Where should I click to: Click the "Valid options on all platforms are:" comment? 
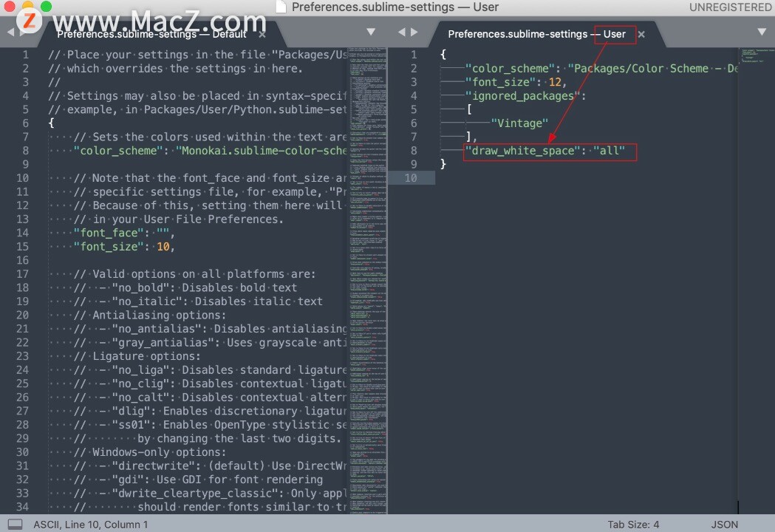pyautogui.click(x=194, y=274)
